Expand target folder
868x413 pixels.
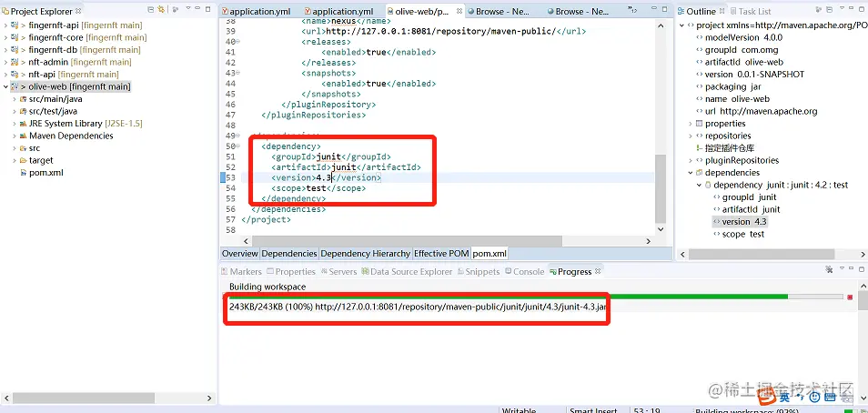pyautogui.click(x=15, y=160)
